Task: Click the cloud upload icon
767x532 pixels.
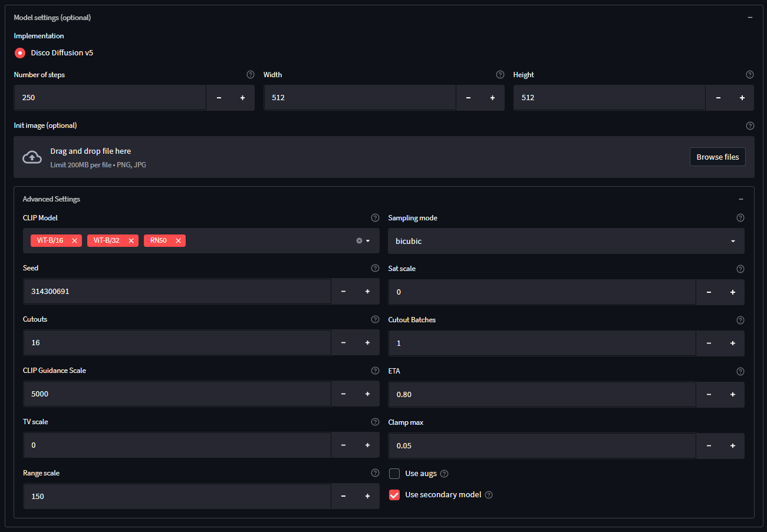Action: point(32,157)
